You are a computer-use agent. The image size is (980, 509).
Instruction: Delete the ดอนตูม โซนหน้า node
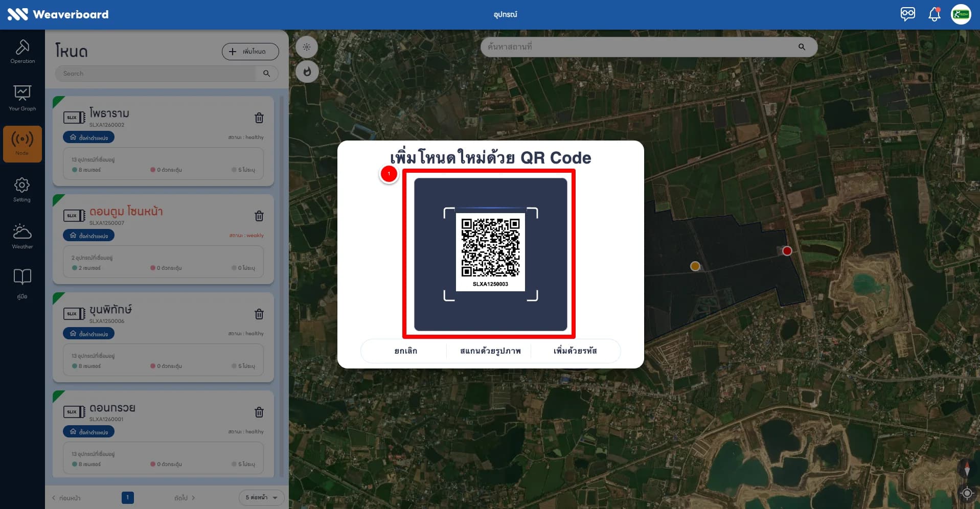pyautogui.click(x=259, y=216)
